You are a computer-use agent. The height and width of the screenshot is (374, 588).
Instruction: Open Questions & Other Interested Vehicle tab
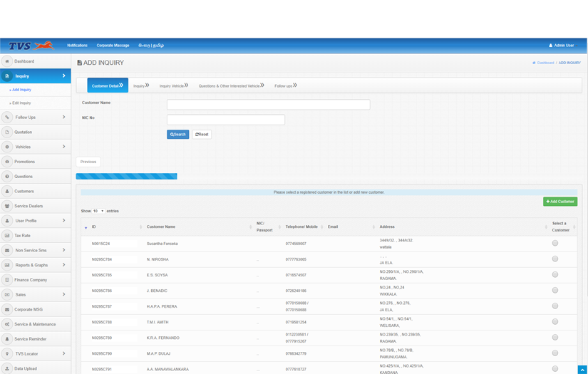pyautogui.click(x=232, y=85)
